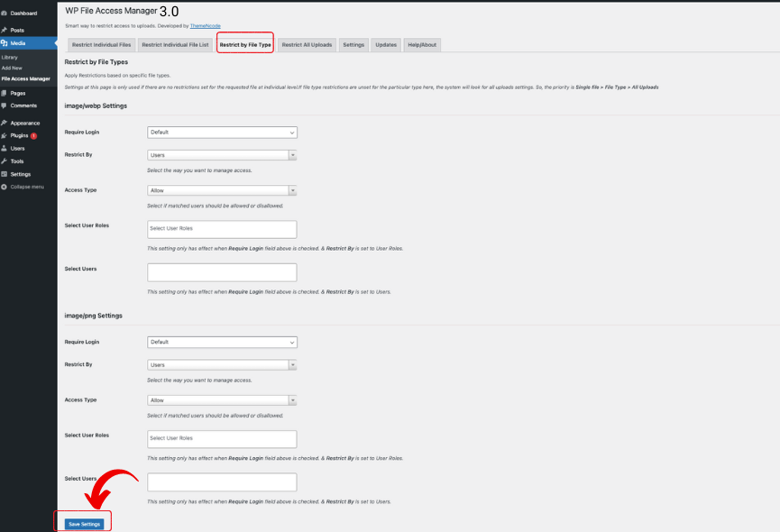Open the Posts menu item

[17, 31]
